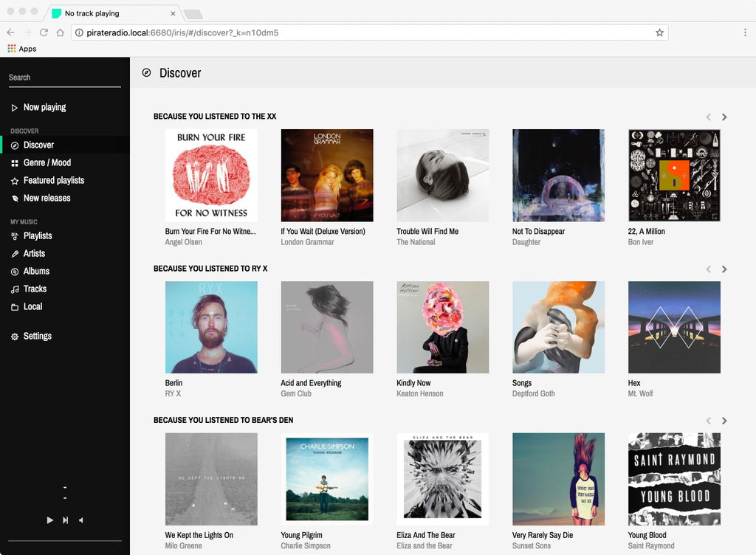
Task: Open Hex album cover by Mt. Wolf
Action: pos(674,327)
